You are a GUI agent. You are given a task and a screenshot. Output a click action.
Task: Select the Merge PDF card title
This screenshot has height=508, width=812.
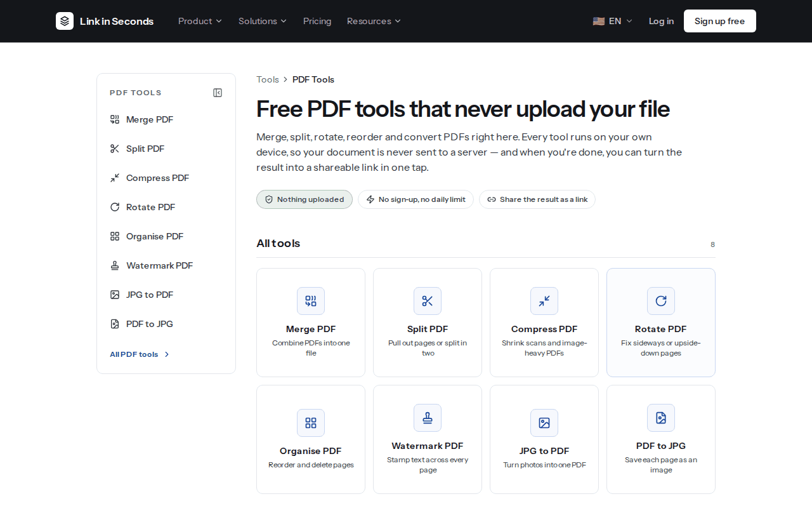pyautogui.click(x=311, y=329)
